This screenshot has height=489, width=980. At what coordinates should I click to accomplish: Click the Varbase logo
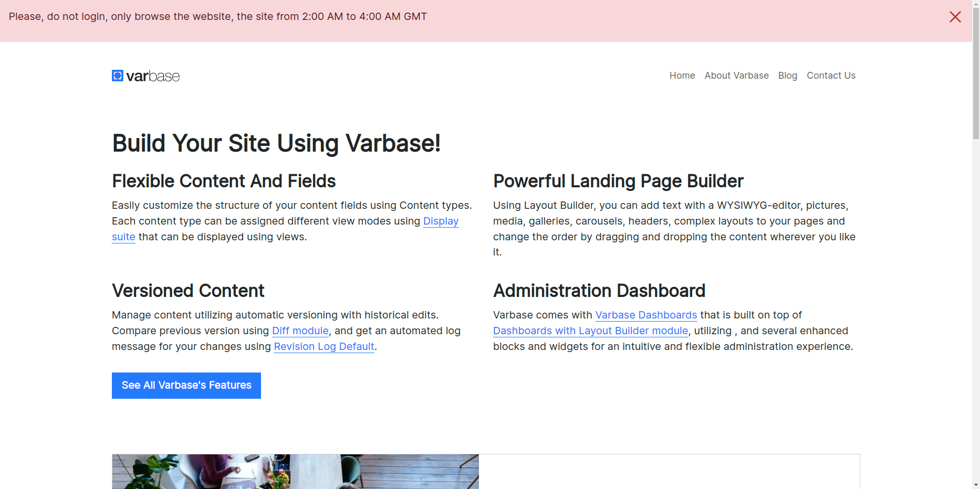[145, 76]
